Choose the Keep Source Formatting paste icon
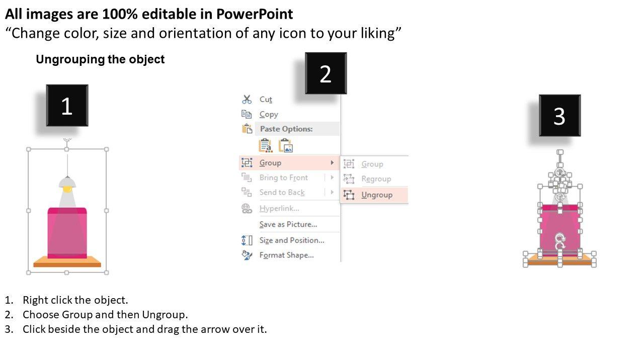 coord(265,146)
